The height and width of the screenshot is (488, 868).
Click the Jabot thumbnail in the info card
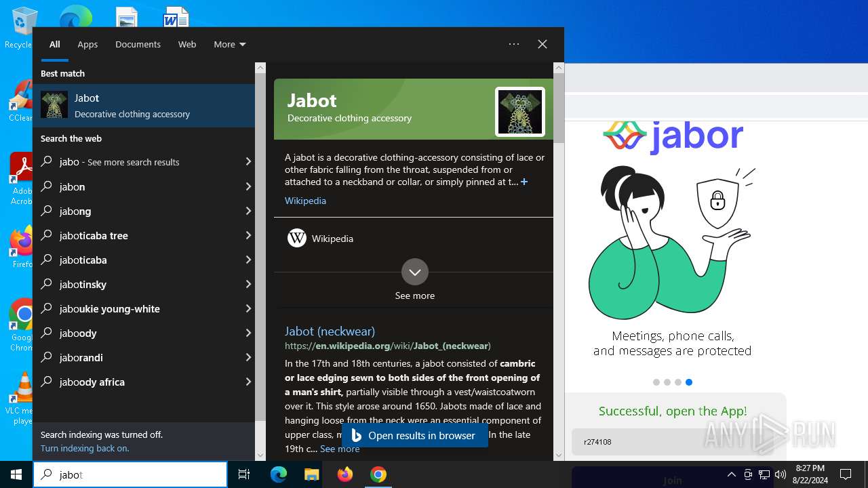[x=520, y=112]
